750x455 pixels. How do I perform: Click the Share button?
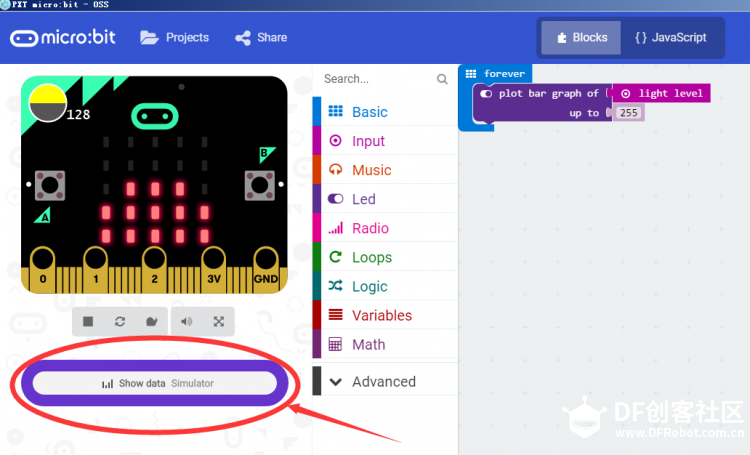point(261,37)
